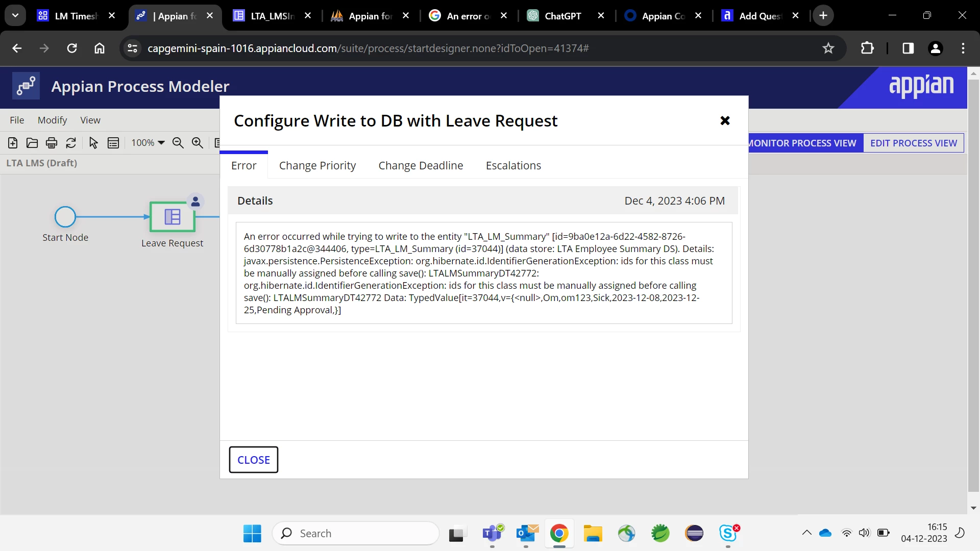Image resolution: width=980 pixels, height=551 pixels.
Task: Refresh the process view icon
Action: [x=71, y=143]
